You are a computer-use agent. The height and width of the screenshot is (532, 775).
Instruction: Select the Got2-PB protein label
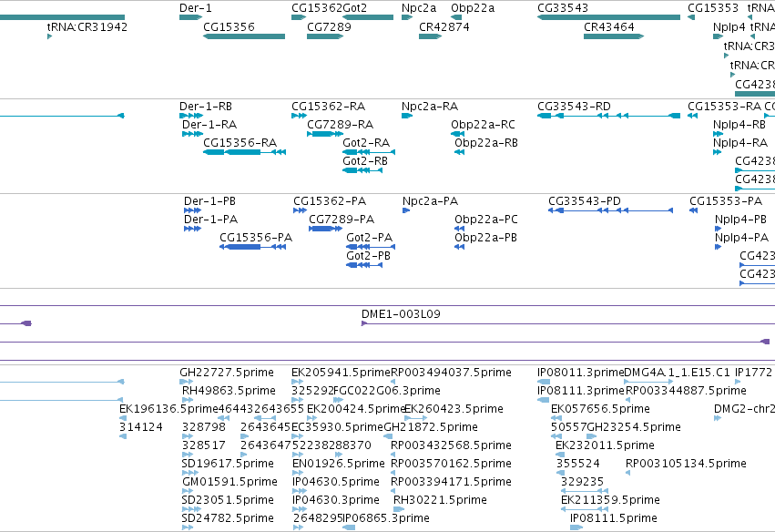pos(368,256)
